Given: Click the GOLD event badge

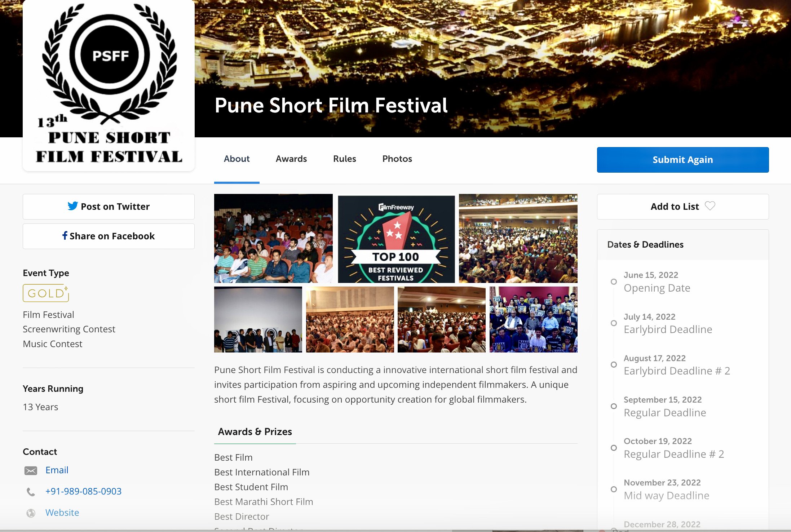Looking at the screenshot, I should tap(46, 293).
